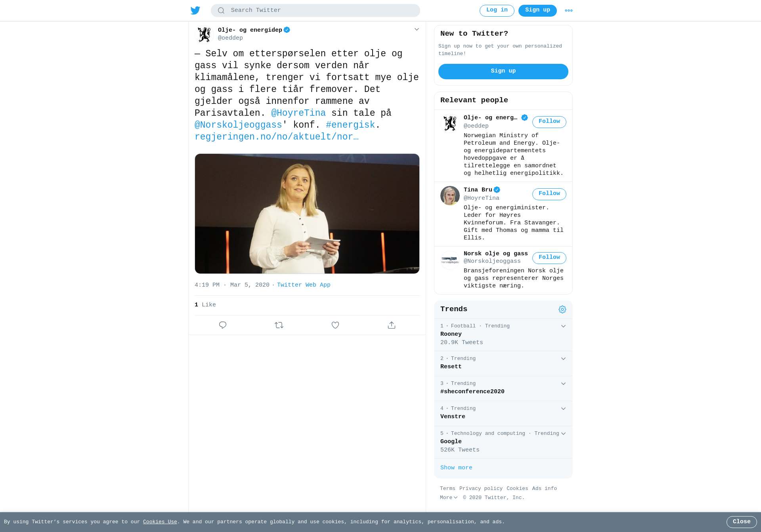This screenshot has height=532, width=761.
Task: Open the chevron for Rooney trend
Action: pos(563,326)
